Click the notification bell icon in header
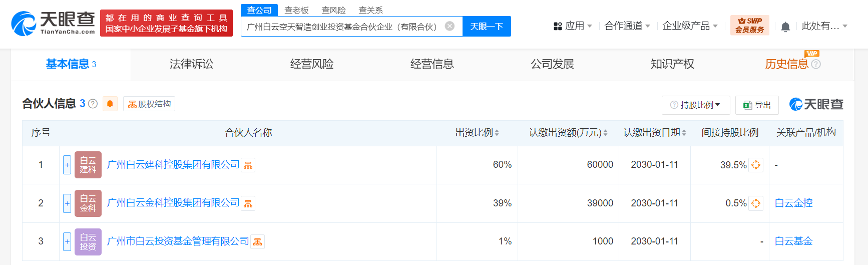The image size is (868, 265). pyautogui.click(x=785, y=27)
